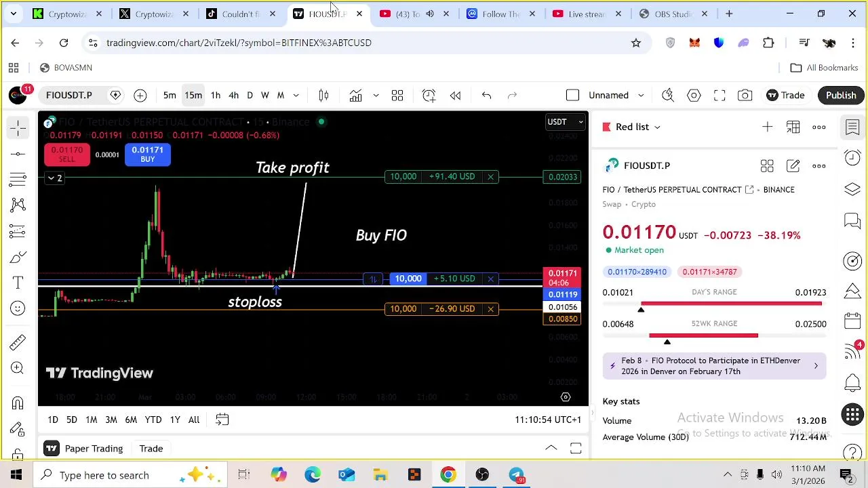Close the 10,000 position line
This screenshot has width=868, height=488.
[490, 279]
